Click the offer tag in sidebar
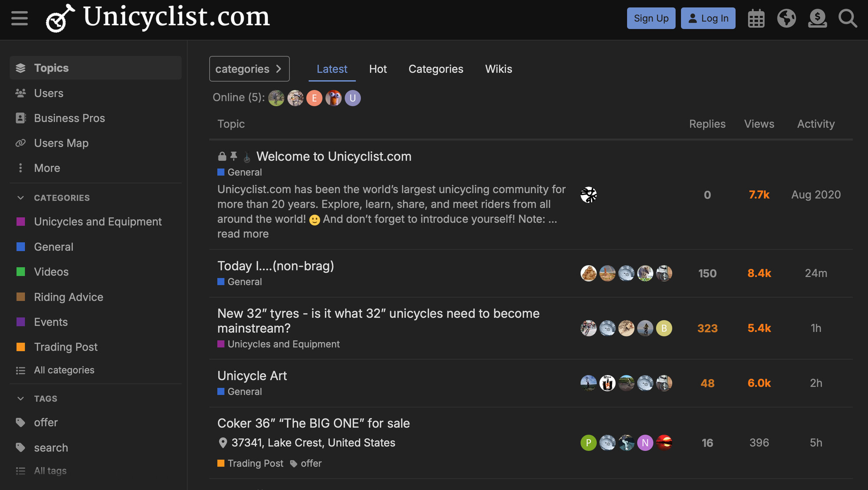 [x=46, y=422]
